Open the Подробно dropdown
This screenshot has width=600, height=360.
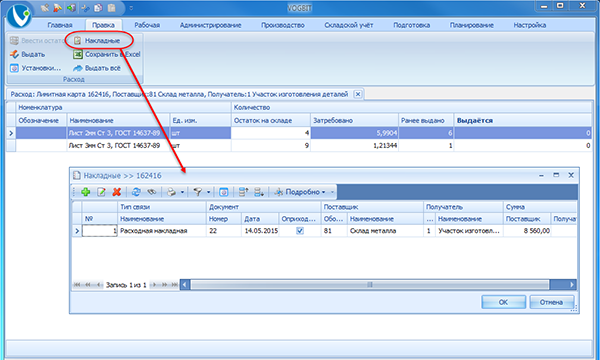point(300,192)
